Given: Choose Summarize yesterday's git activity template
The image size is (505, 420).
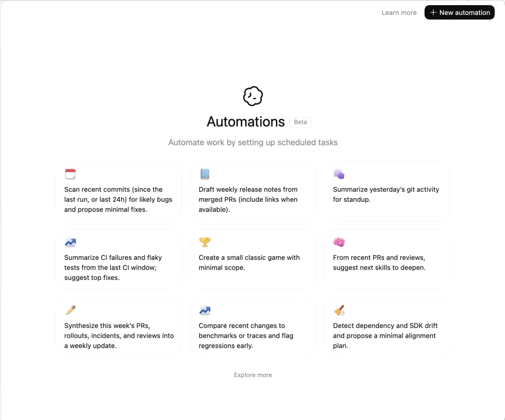Looking at the screenshot, I should click(387, 191).
